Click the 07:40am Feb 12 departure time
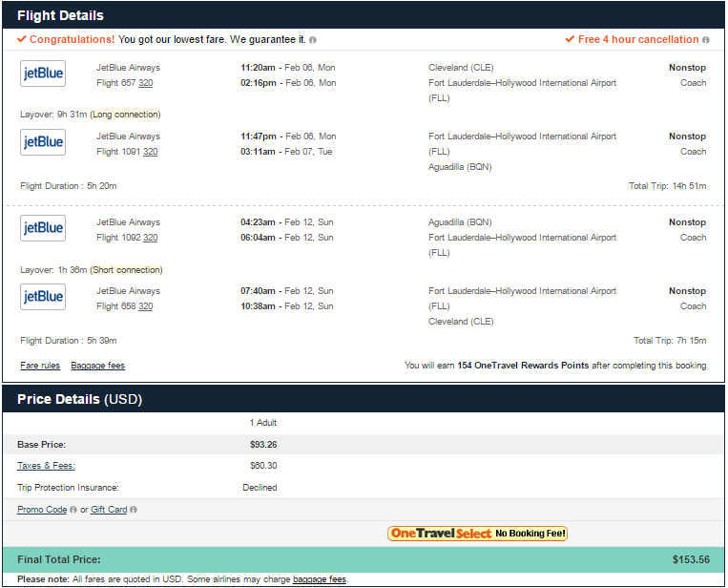Image resolution: width=728 pixels, height=588 pixels. tap(287, 291)
